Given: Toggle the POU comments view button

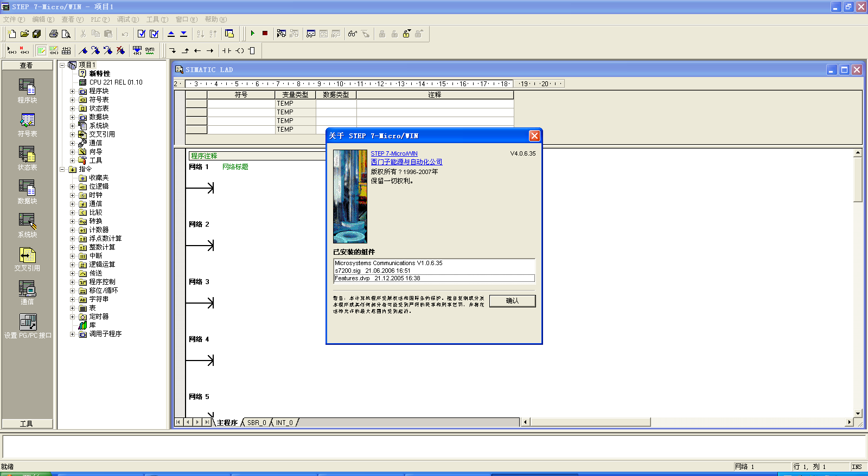Looking at the screenshot, I should (41, 50).
